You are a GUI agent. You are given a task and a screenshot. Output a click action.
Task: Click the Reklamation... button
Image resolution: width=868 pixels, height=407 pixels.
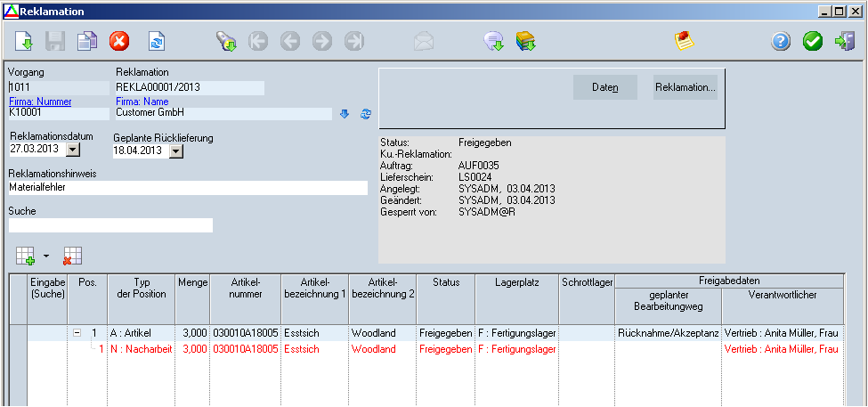coord(685,87)
